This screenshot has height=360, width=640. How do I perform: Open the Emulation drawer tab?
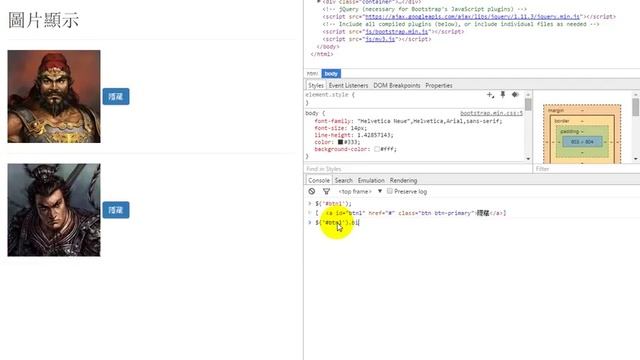coord(371,180)
